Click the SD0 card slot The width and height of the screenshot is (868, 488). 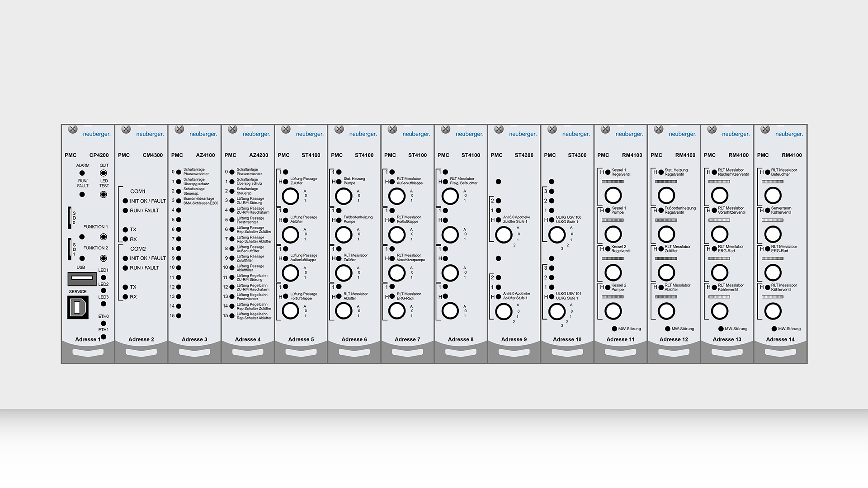[x=70, y=217]
